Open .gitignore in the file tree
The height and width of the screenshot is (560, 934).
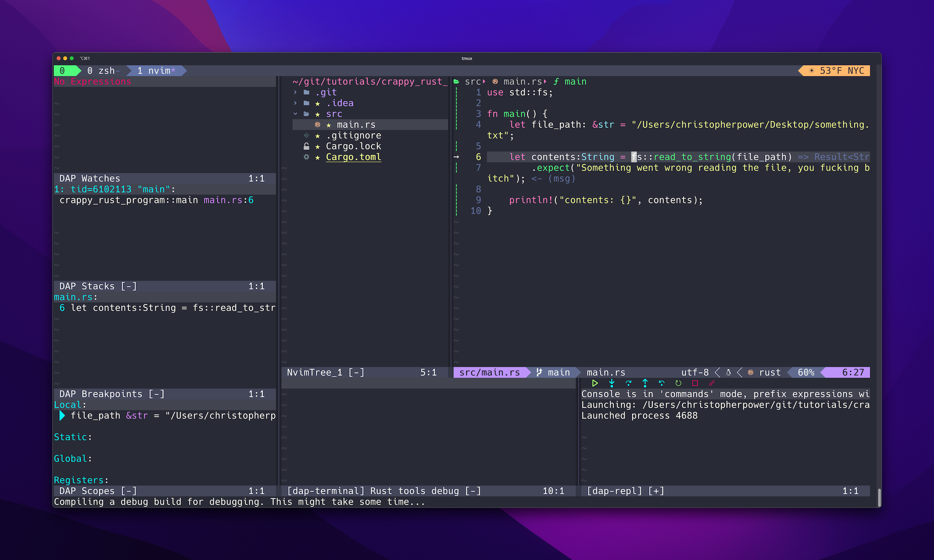click(354, 135)
